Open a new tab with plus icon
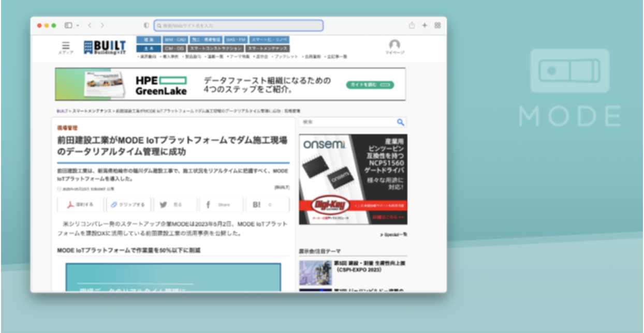Viewport: 644px width, 333px height. [x=425, y=25]
